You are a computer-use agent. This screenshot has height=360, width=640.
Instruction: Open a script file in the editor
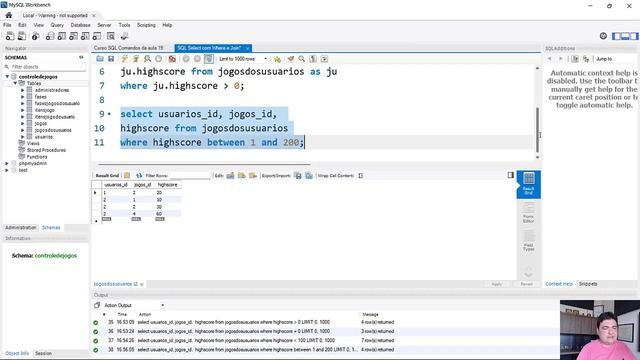100,59
